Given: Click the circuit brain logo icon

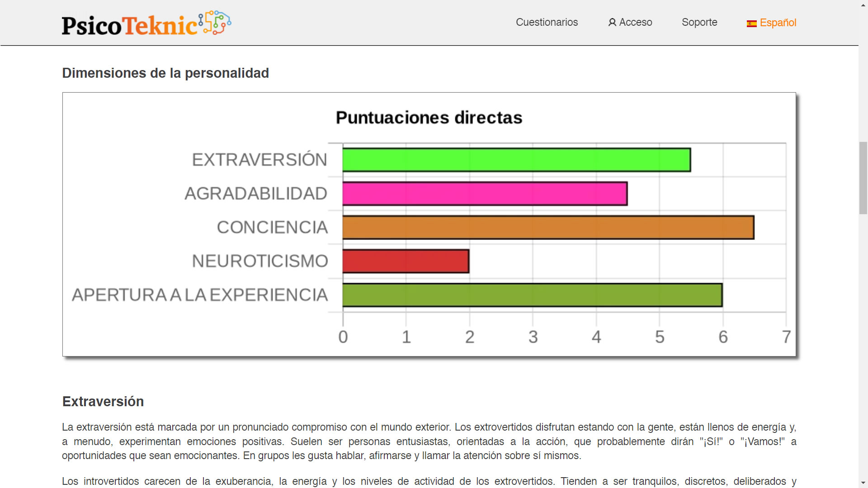Looking at the screenshot, I should [x=215, y=23].
